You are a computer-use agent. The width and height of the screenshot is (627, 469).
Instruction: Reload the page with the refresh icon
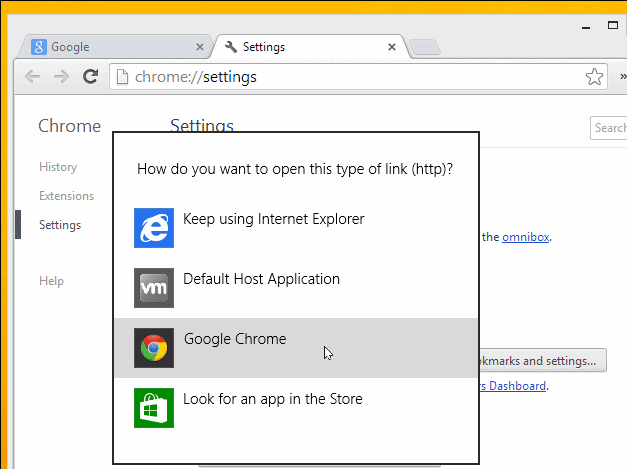click(x=91, y=76)
